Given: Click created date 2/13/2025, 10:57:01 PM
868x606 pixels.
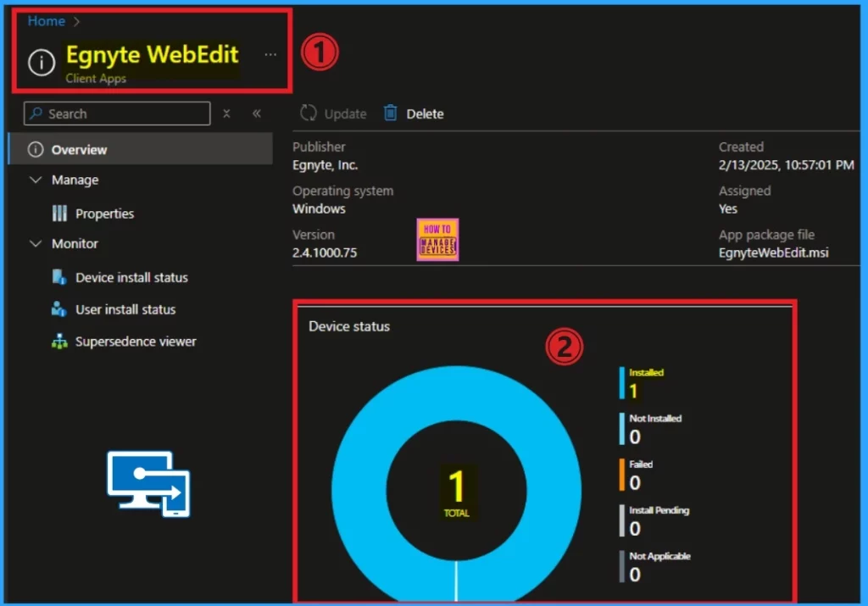Looking at the screenshot, I should 786,165.
